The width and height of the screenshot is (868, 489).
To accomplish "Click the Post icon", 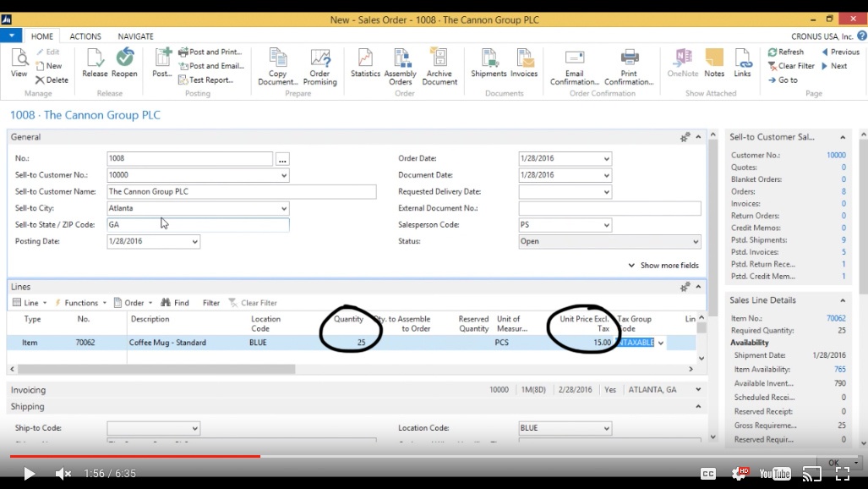I will (x=162, y=63).
